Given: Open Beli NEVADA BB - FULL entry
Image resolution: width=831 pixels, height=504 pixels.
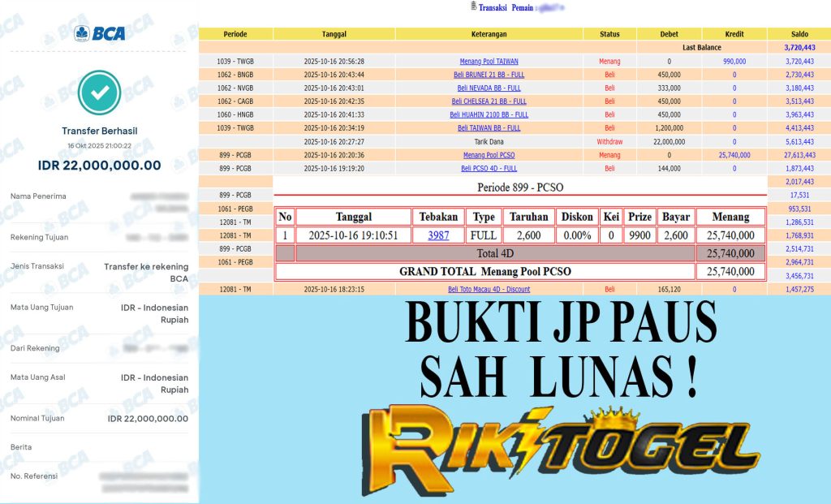Looking at the screenshot, I should tap(489, 88).
